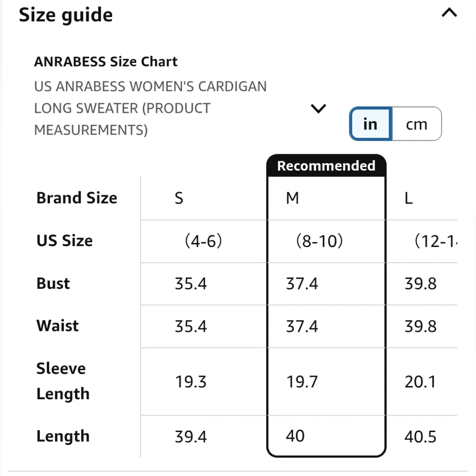Image resolution: width=476 pixels, height=476 pixels.
Task: Select Brand Size M column header
Action: pos(292,198)
